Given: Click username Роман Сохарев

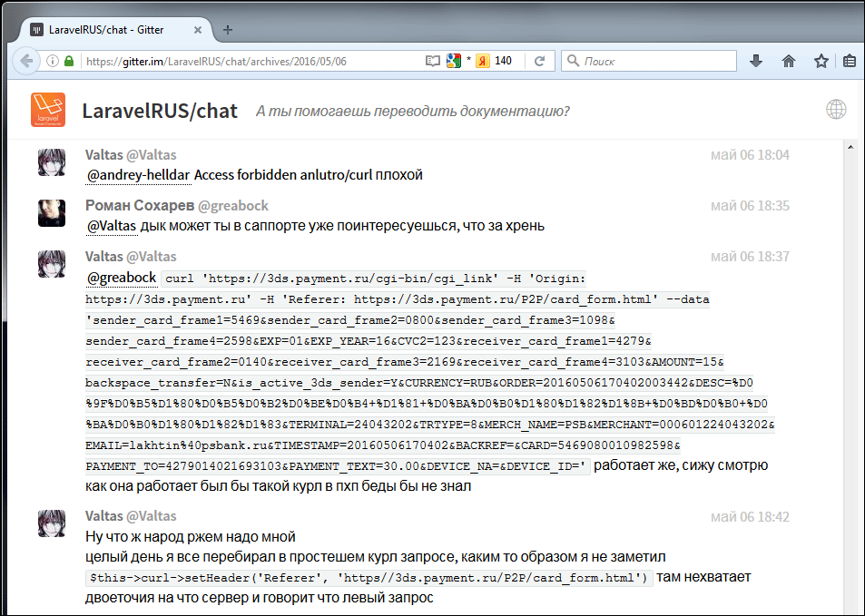Looking at the screenshot, I should coord(140,205).
